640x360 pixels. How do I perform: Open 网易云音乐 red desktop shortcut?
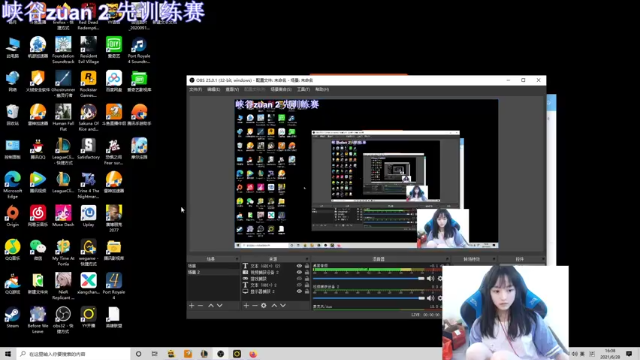(38, 216)
